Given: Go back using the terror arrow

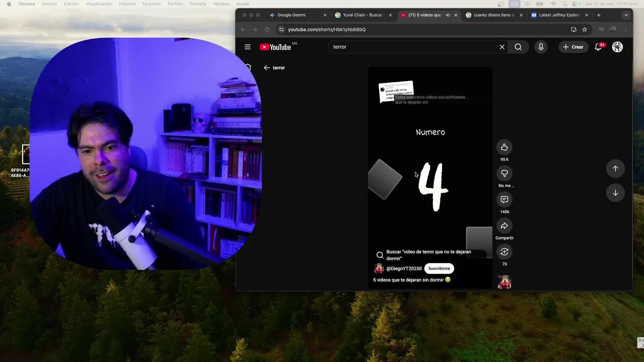Looking at the screenshot, I should click(x=267, y=67).
